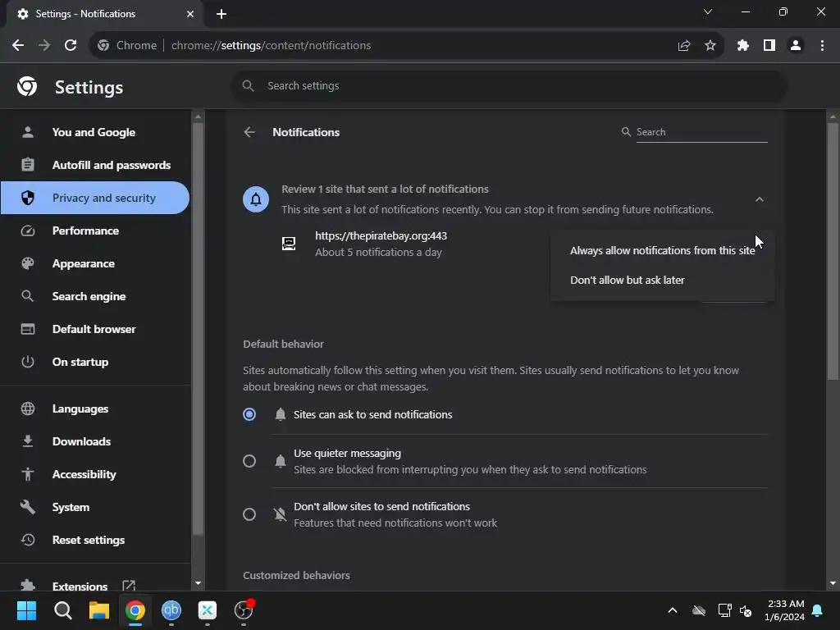Click the OneDrive cloud tray icon
This screenshot has width=840, height=630.
[699, 610]
